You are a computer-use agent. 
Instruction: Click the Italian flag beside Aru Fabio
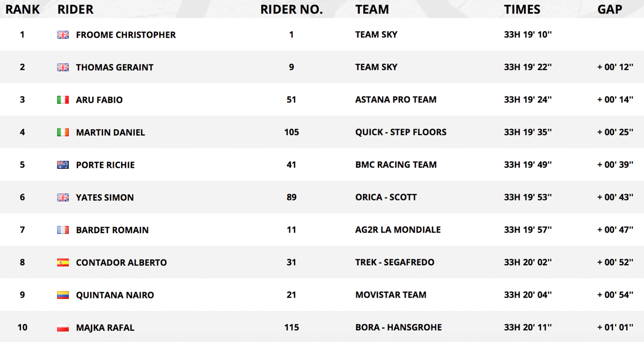[63, 100]
